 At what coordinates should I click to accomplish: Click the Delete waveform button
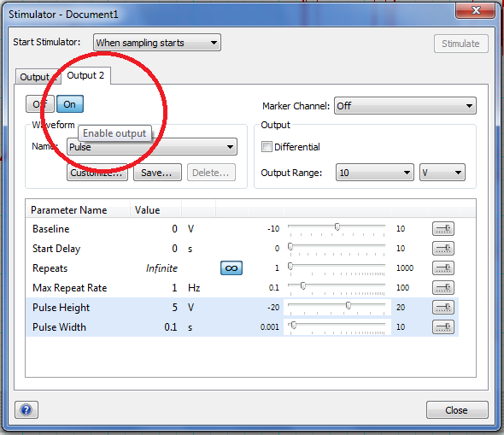click(x=211, y=173)
